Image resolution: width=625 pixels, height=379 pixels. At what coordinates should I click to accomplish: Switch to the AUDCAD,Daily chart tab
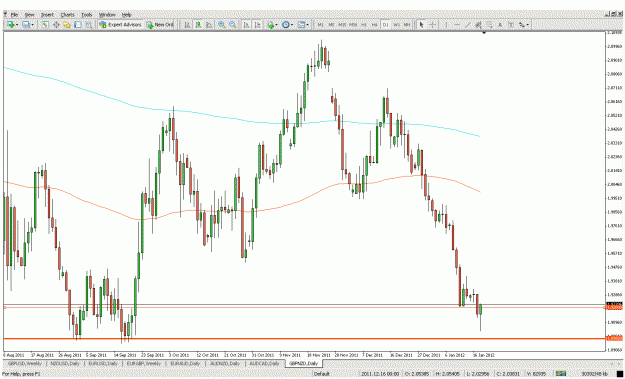265,363
